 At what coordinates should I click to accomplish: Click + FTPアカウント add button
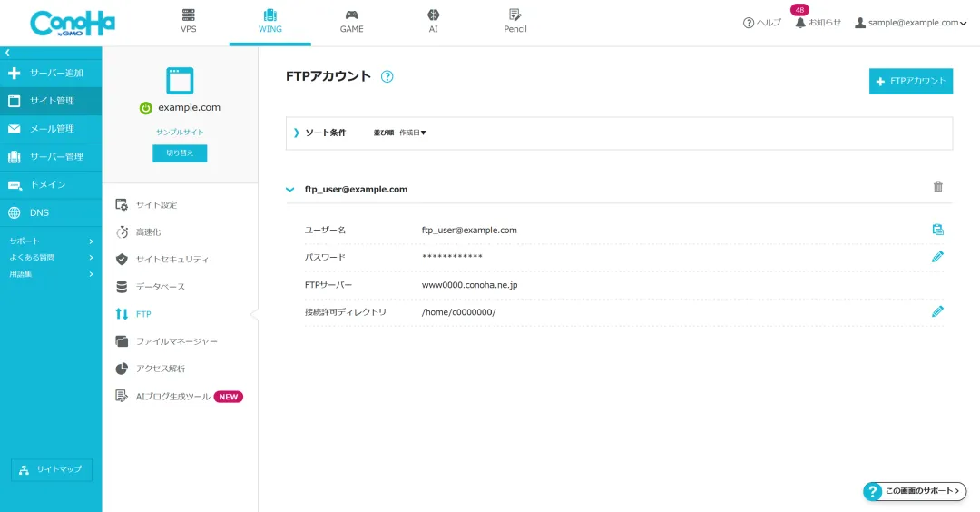[x=911, y=82]
